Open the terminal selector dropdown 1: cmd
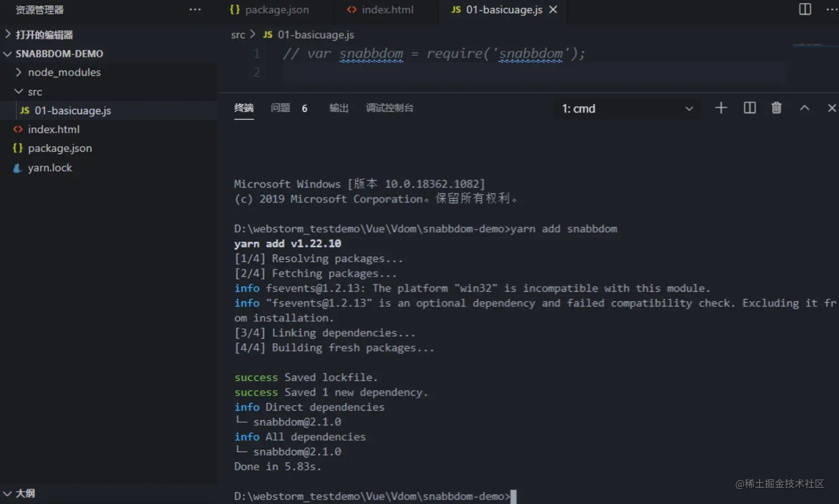 click(x=626, y=109)
